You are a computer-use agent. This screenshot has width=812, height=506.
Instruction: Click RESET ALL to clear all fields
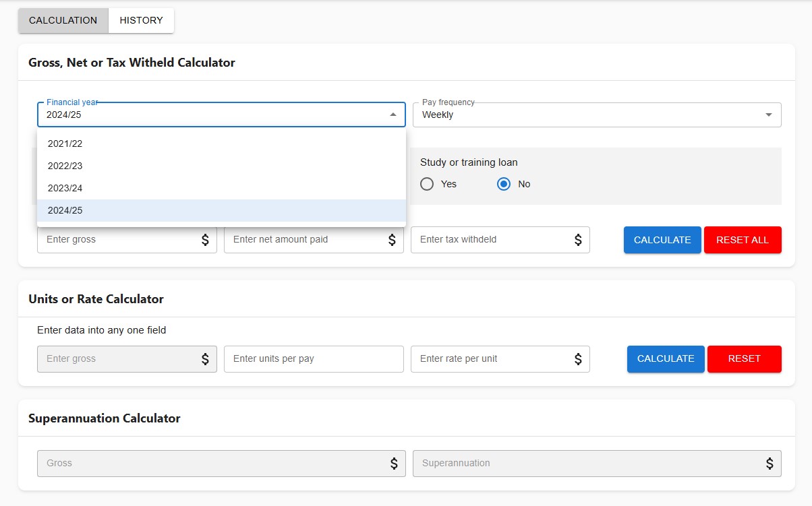743,240
